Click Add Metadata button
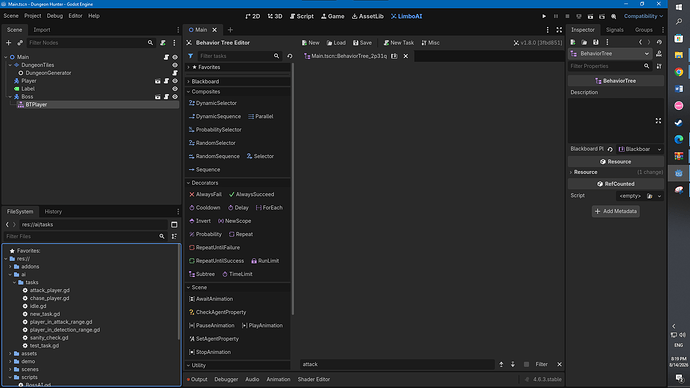This screenshot has height=388, width=690. [616, 211]
